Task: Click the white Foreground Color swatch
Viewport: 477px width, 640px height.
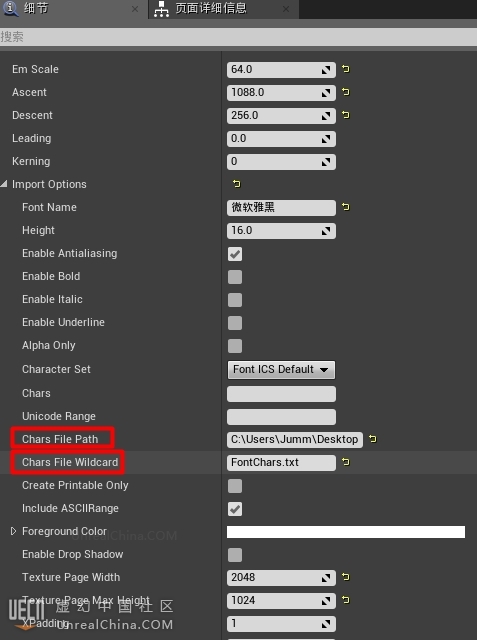Action: [346, 532]
